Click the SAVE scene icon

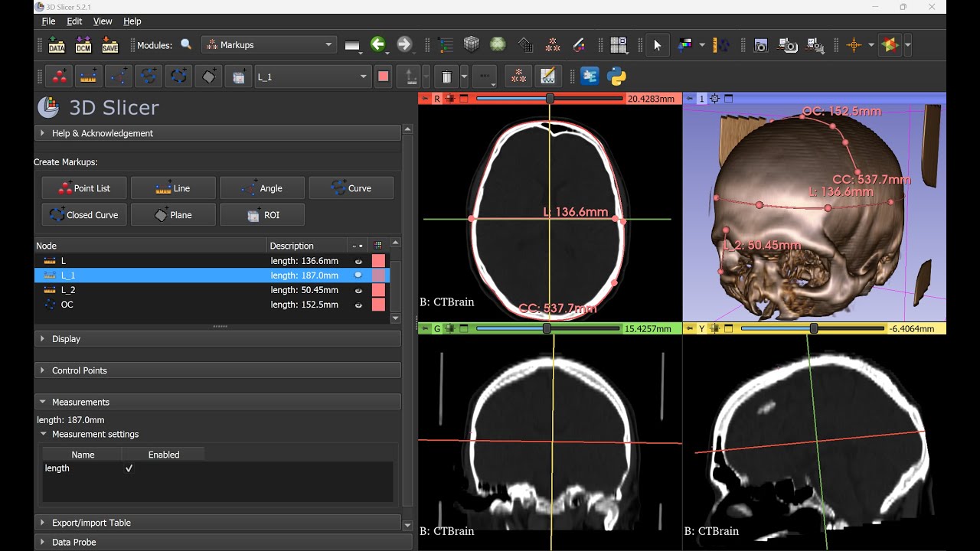pos(109,45)
